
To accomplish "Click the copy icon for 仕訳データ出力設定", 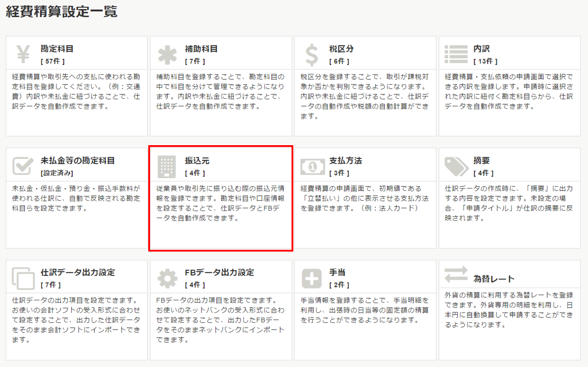I will coord(23,278).
